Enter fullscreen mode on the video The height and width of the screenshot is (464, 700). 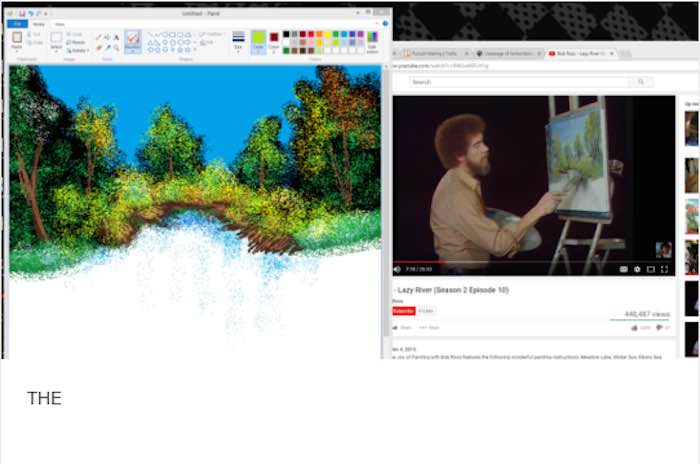[x=665, y=268]
